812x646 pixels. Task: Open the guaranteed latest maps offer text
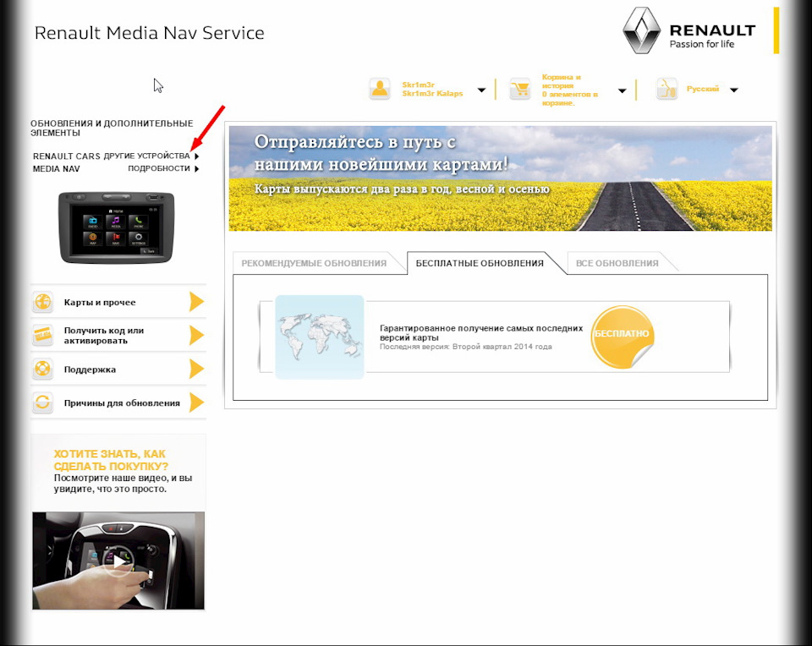(x=481, y=333)
